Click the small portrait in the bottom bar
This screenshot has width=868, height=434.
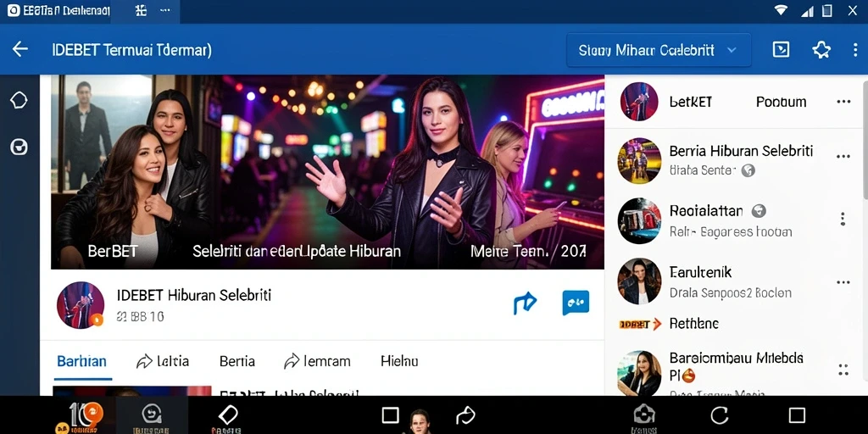(x=419, y=421)
